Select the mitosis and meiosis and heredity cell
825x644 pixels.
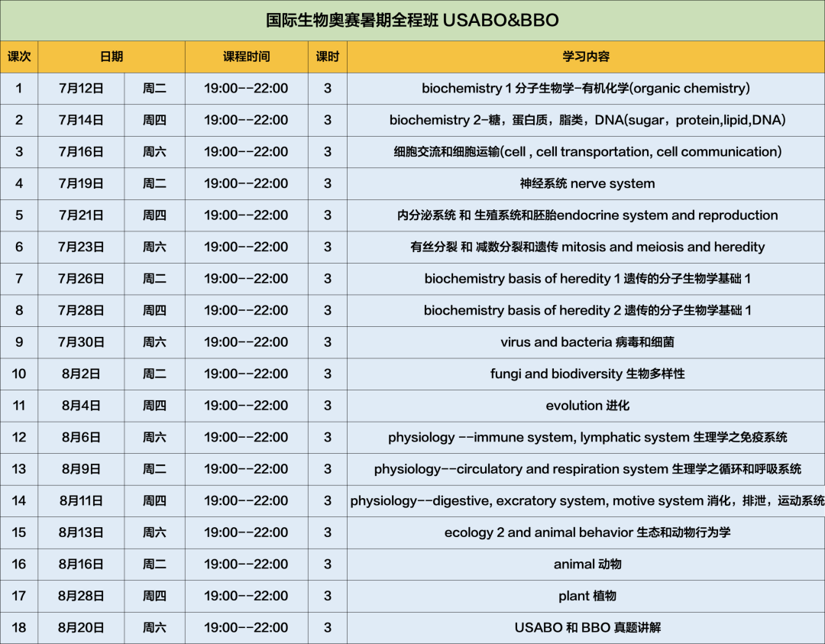point(586,247)
